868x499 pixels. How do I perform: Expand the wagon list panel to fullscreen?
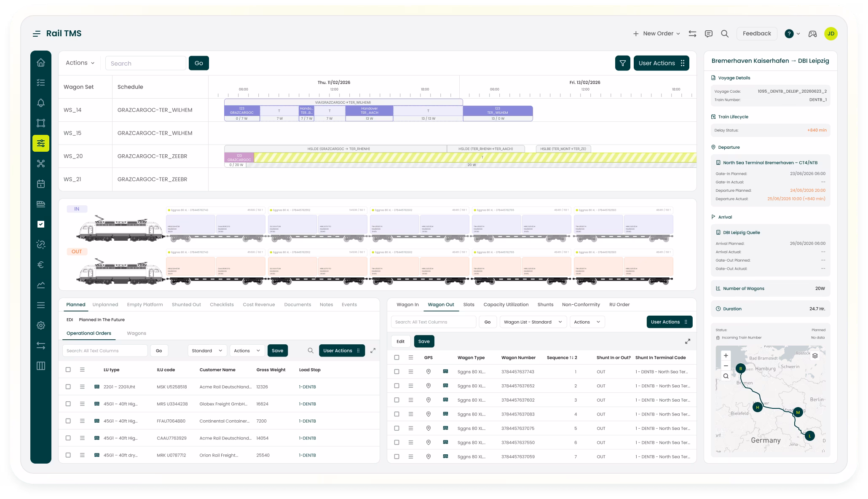point(688,341)
